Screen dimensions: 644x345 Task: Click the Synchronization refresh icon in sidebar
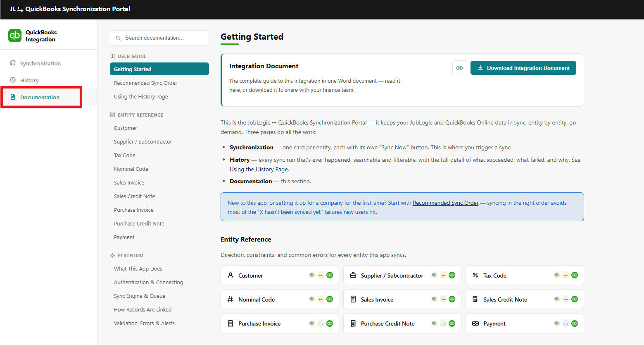(x=13, y=63)
